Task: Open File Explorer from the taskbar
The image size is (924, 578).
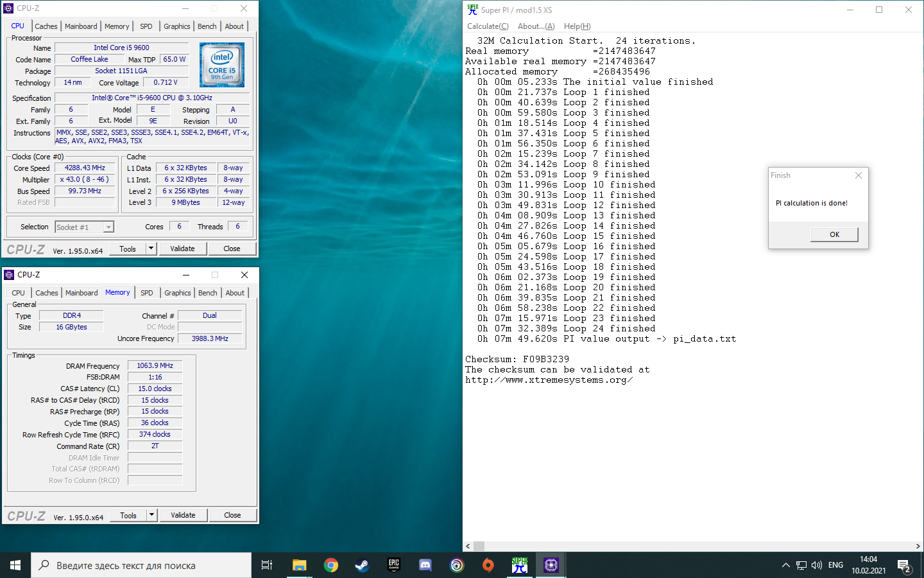Action: tap(299, 565)
